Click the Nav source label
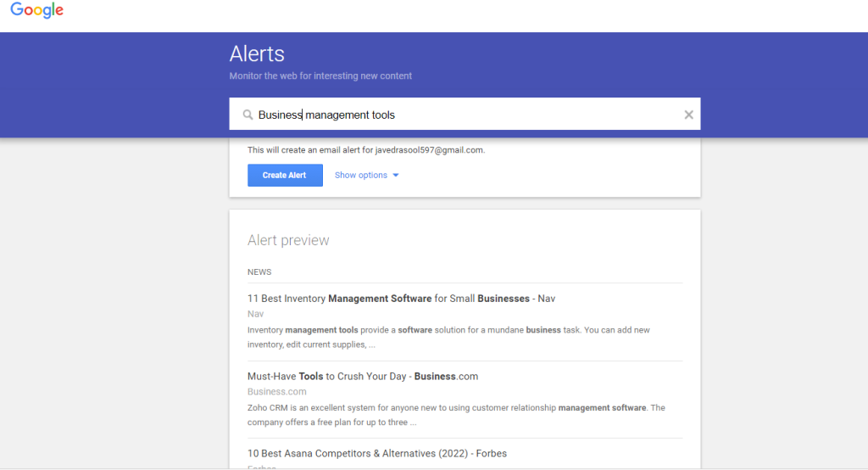 point(255,314)
